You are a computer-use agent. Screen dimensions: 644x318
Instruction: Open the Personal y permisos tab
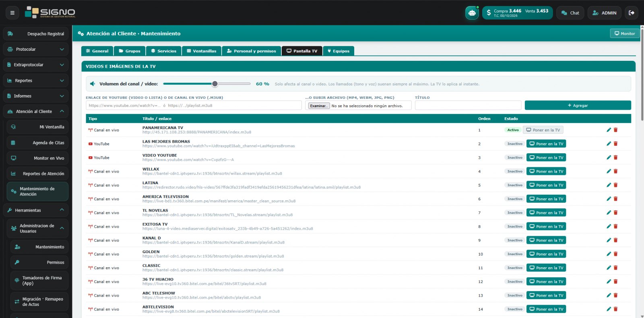pos(251,51)
